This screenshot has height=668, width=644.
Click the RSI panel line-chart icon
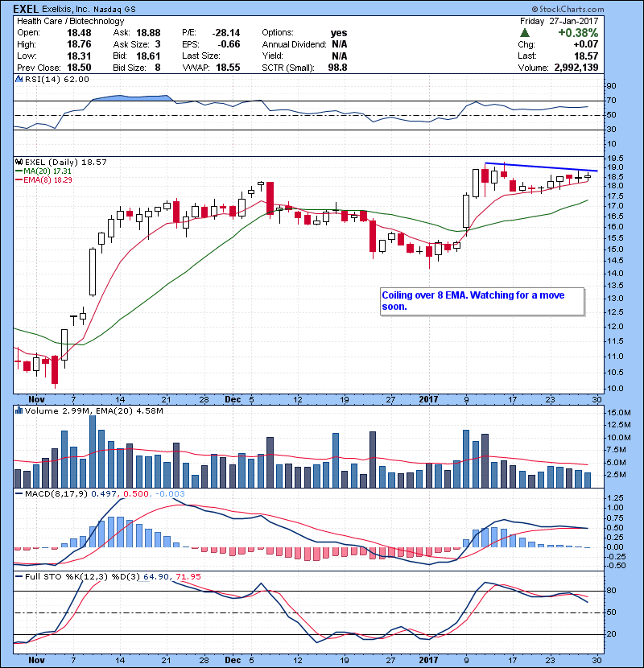(x=19, y=79)
